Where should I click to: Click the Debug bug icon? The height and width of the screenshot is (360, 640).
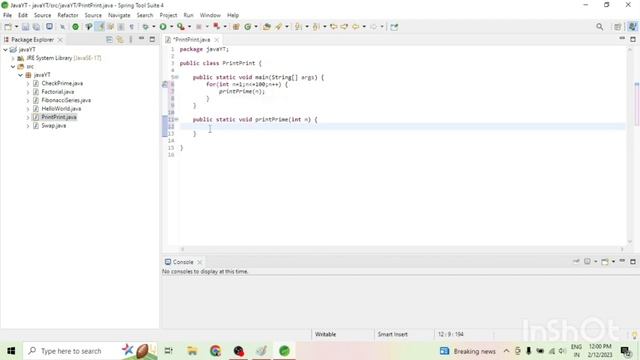pos(145,27)
